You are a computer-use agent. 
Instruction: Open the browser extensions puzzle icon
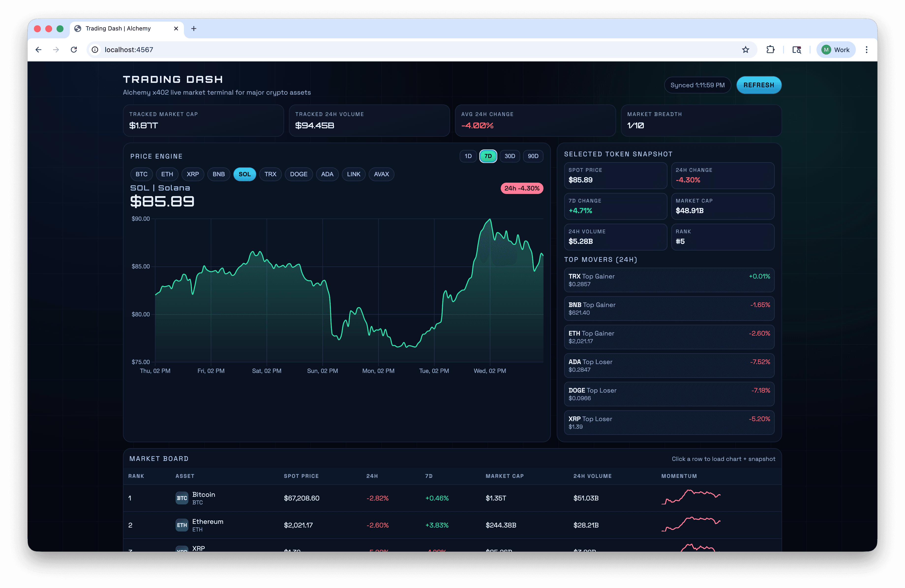pos(770,49)
